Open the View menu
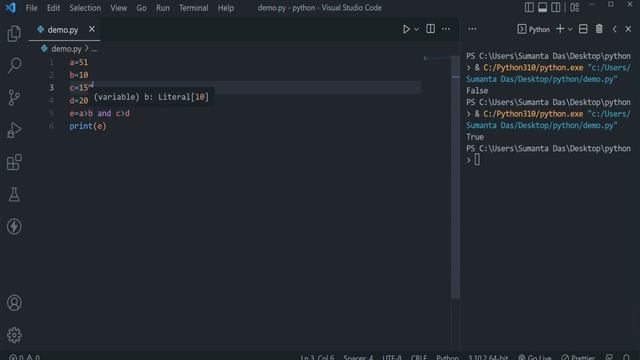The image size is (640, 360). (118, 8)
